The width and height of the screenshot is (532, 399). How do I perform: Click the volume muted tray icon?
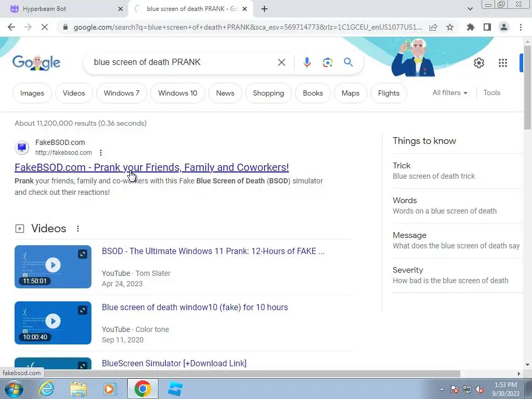[480, 390]
